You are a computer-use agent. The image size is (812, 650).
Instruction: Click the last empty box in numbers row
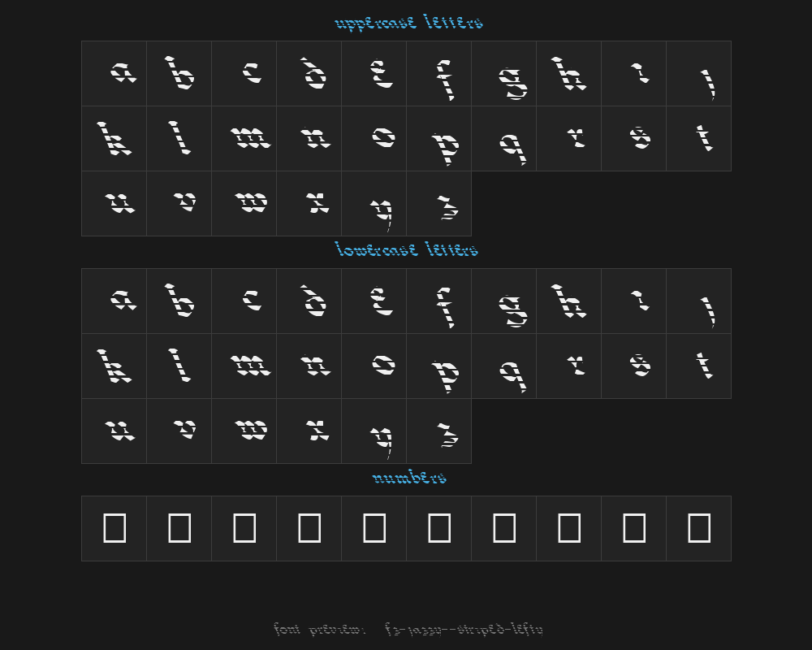click(x=699, y=528)
